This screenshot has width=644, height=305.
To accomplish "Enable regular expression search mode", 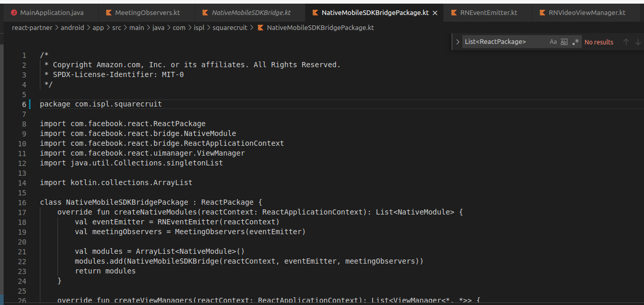I will [576, 41].
